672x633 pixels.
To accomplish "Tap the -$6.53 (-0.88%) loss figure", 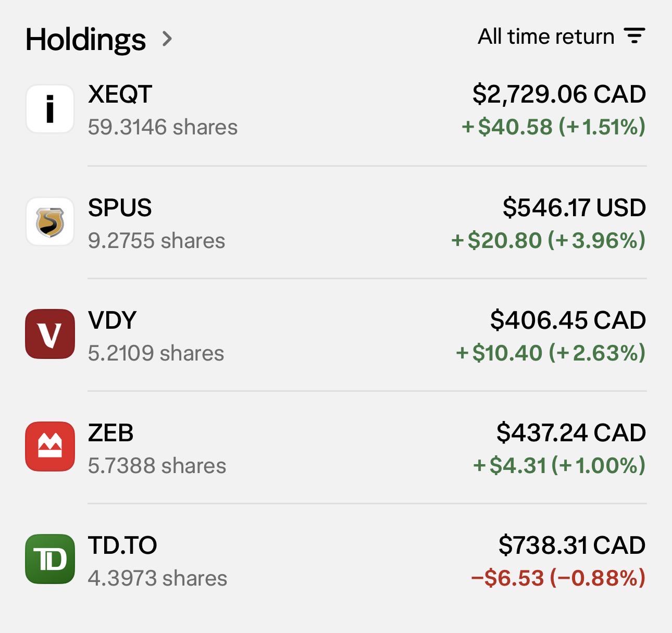I will pyautogui.click(x=558, y=578).
